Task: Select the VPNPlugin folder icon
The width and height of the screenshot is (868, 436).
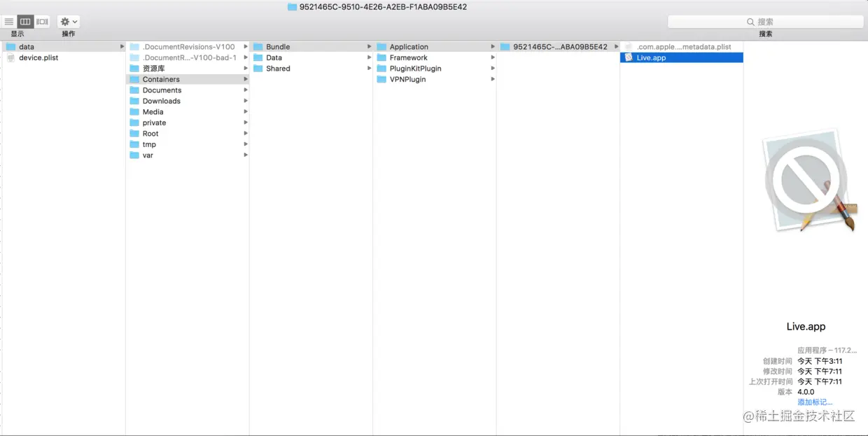Action: point(381,79)
